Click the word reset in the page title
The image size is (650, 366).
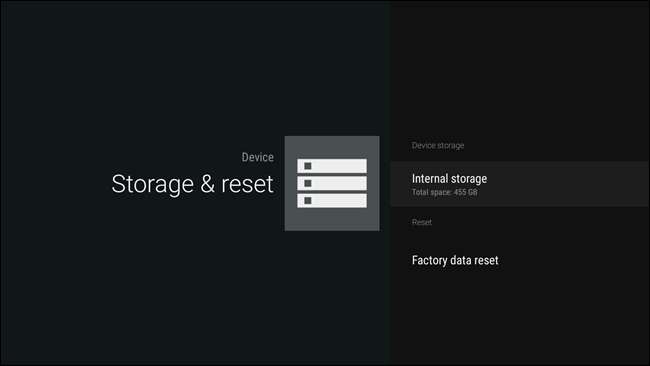pyautogui.click(x=247, y=184)
